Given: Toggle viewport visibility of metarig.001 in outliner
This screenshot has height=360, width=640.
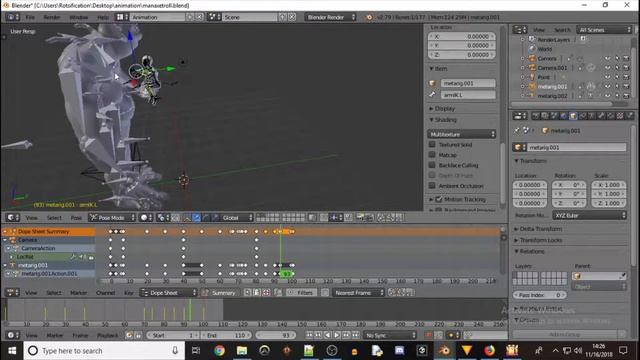Looking at the screenshot, I should pos(608,87).
